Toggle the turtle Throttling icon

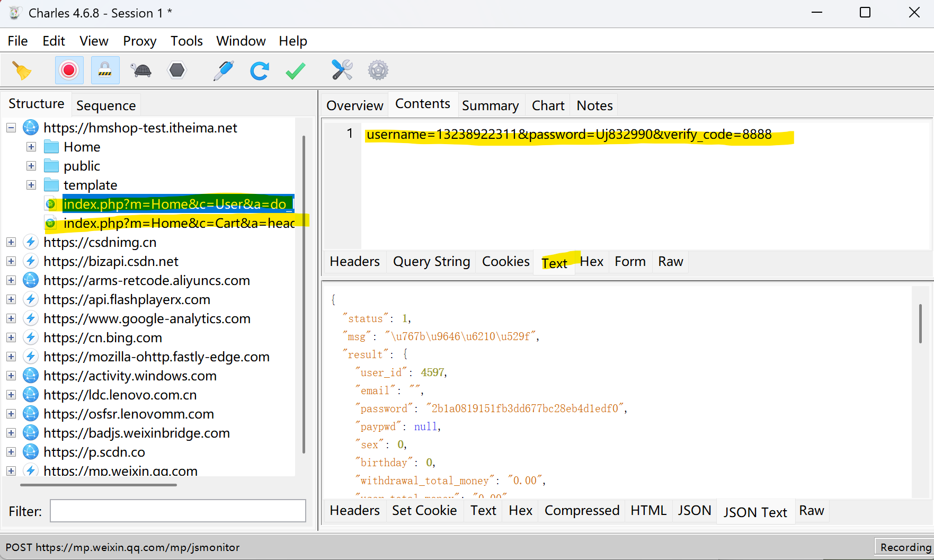tap(141, 70)
